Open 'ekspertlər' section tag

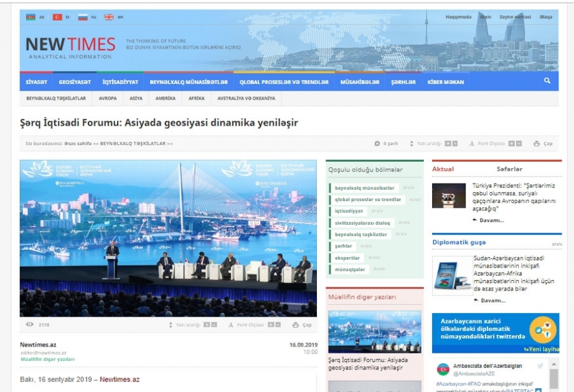pyautogui.click(x=347, y=258)
